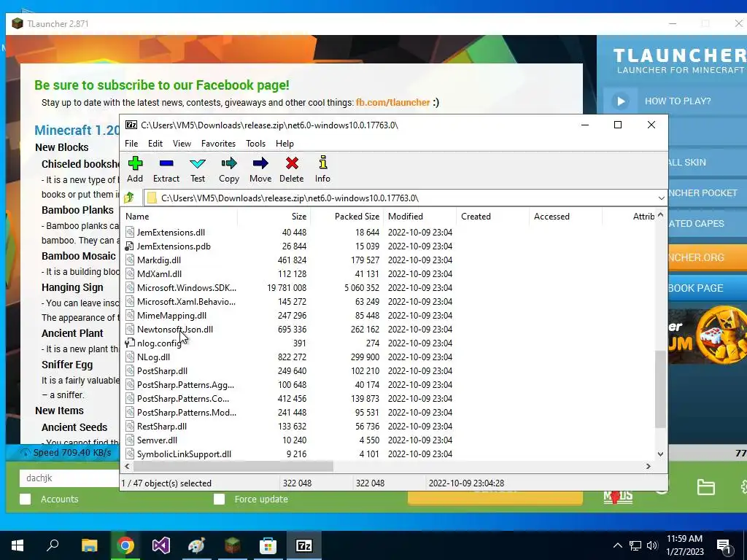Click the HOW TO PLAY? button

click(x=678, y=101)
